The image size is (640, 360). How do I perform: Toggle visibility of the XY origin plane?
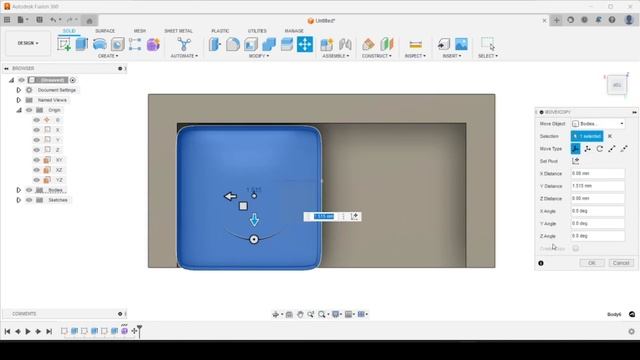[37, 160]
